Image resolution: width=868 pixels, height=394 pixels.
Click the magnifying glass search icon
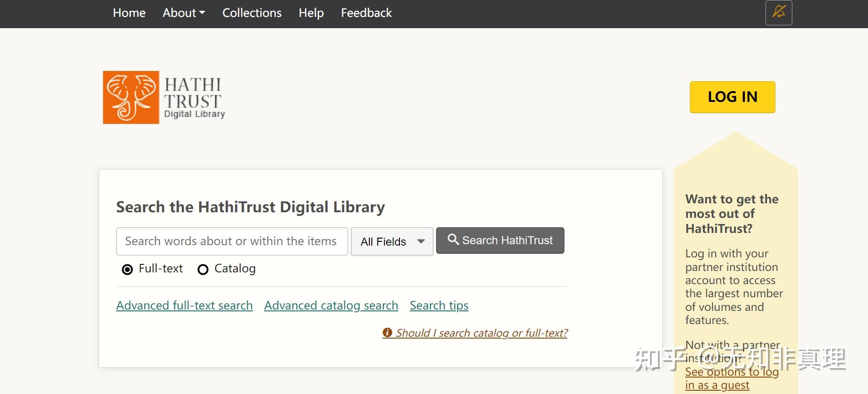(453, 239)
